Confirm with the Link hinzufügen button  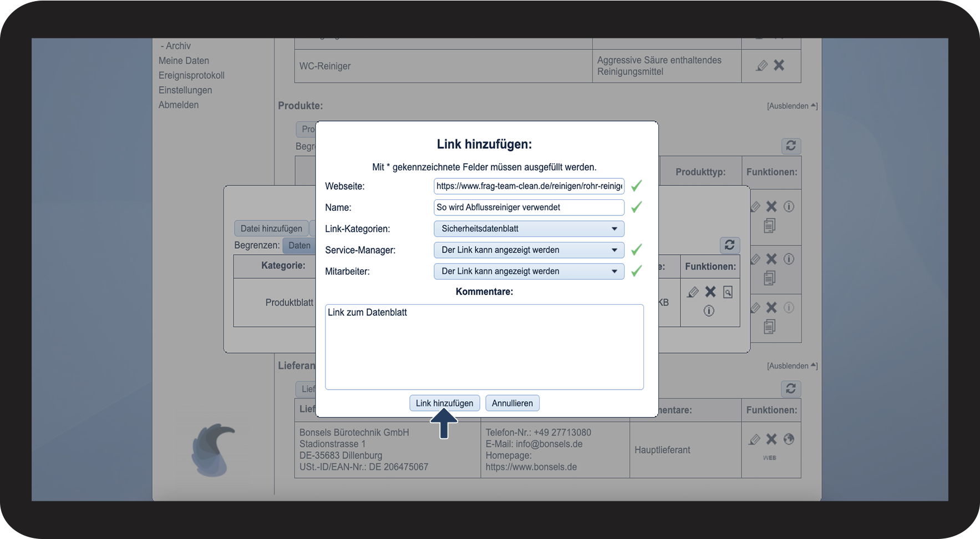[x=445, y=403]
